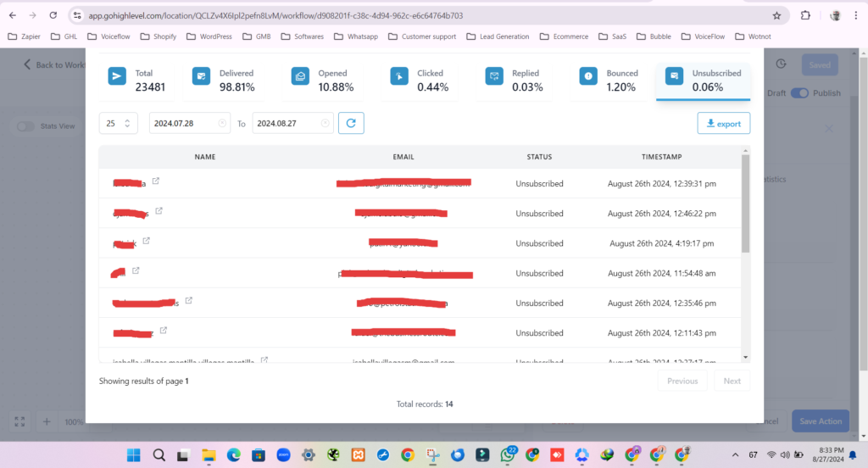Clear the start date with its circle icon

click(x=222, y=123)
